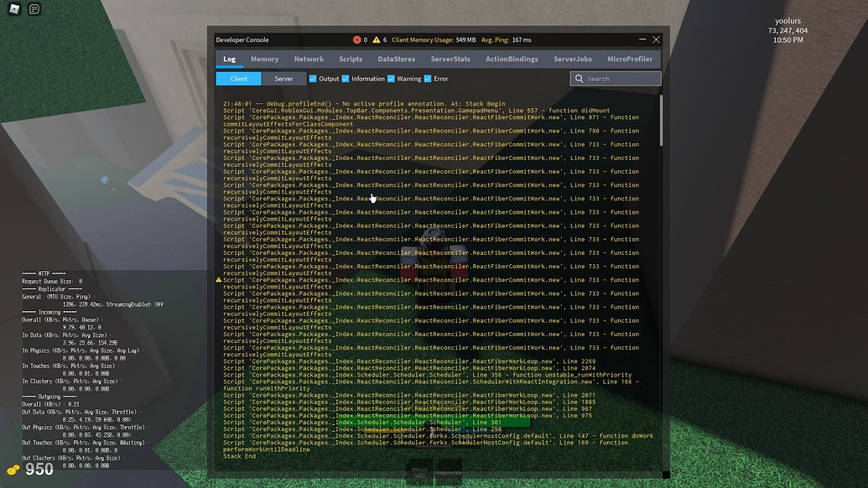Viewport: 868px width, 488px height.
Task: Switch to the Memory tab
Action: [265, 59]
